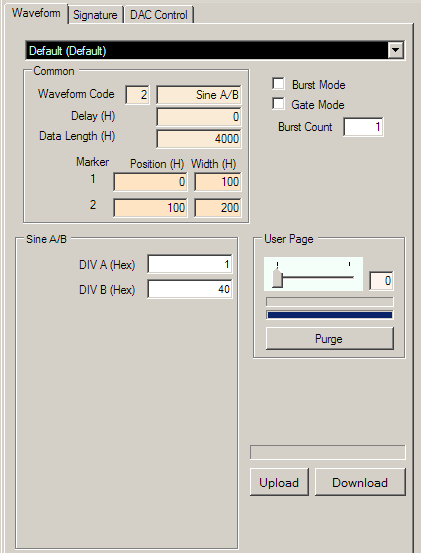Toggle the Gate Mode checkbox
The image size is (421, 553).
pyautogui.click(x=279, y=104)
